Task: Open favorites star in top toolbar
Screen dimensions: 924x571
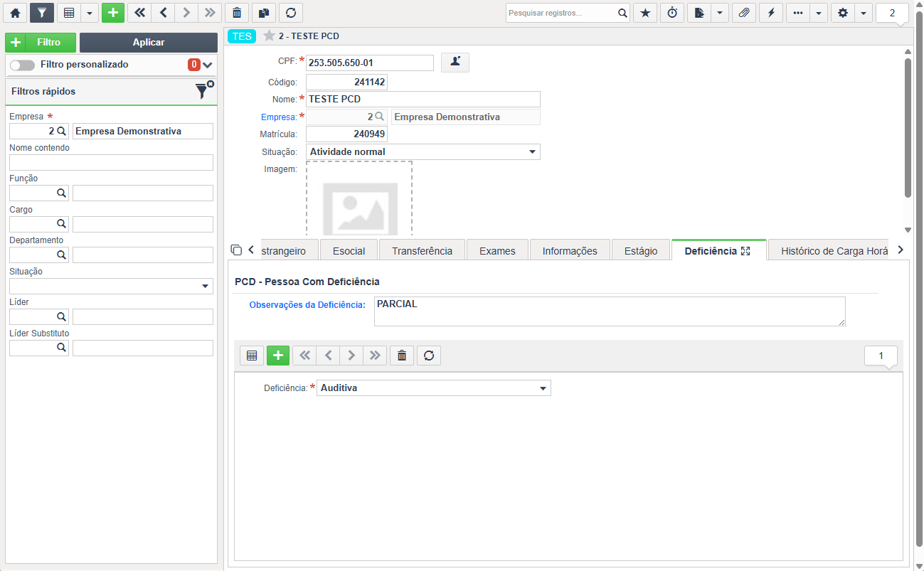Action: pos(645,13)
